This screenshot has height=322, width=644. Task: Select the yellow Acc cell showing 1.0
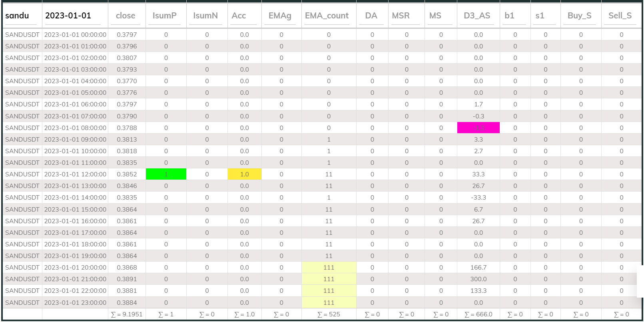244,174
